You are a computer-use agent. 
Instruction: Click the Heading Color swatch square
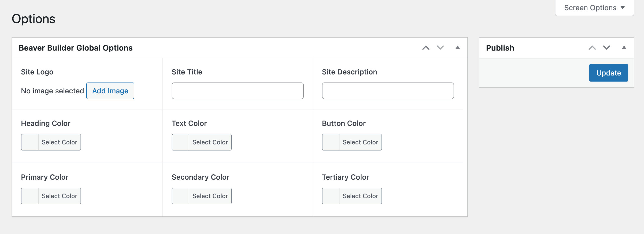coord(30,142)
